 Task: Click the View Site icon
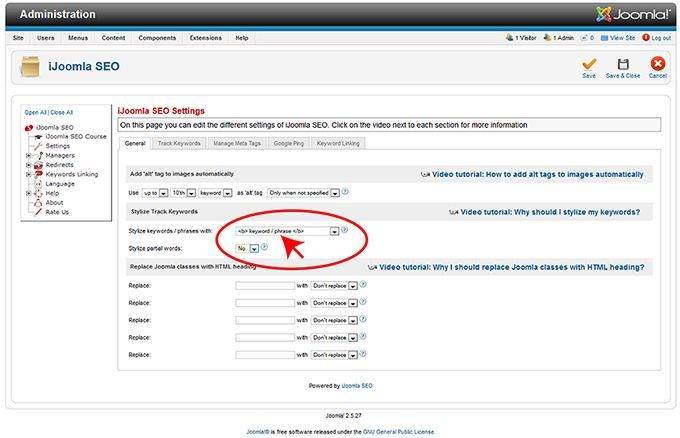pos(604,38)
